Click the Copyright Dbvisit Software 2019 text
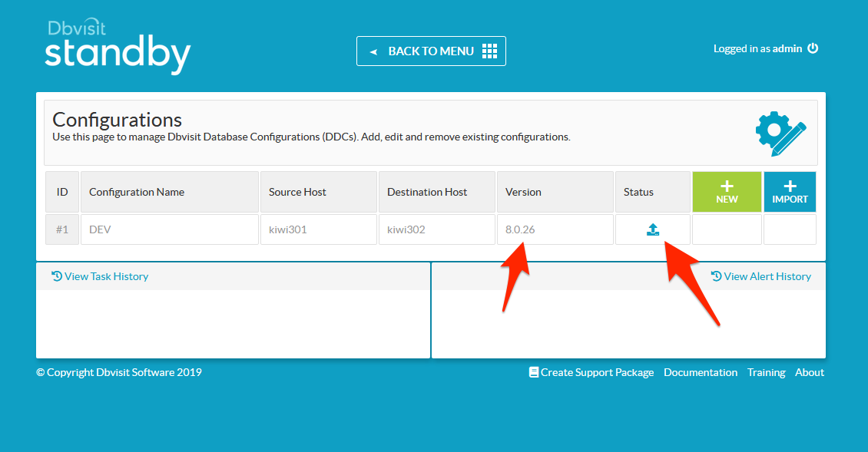The width and height of the screenshot is (868, 452). (119, 372)
